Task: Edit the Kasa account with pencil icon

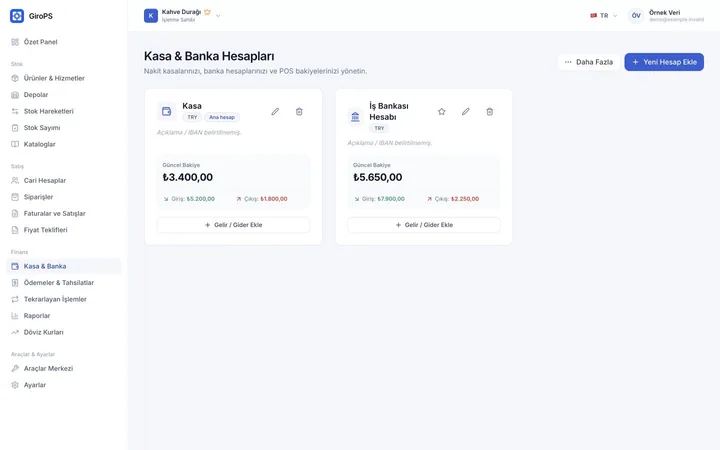Action: 275,112
